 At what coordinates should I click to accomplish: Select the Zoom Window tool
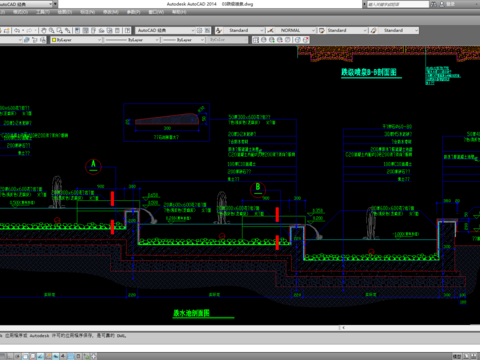pos(60,30)
